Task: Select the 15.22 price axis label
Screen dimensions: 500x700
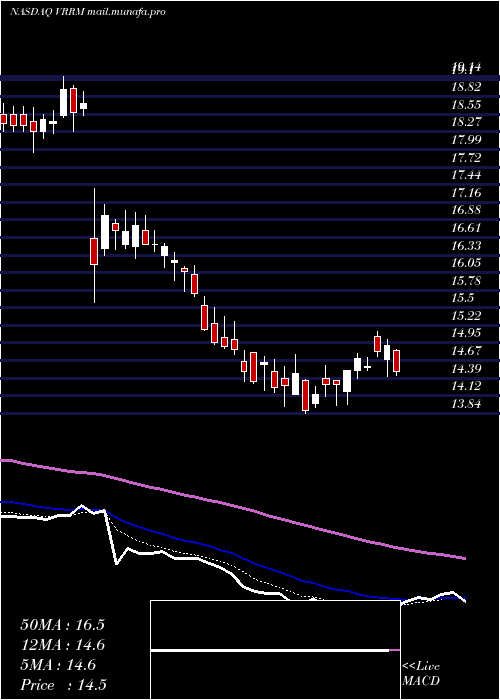Action: [467, 315]
